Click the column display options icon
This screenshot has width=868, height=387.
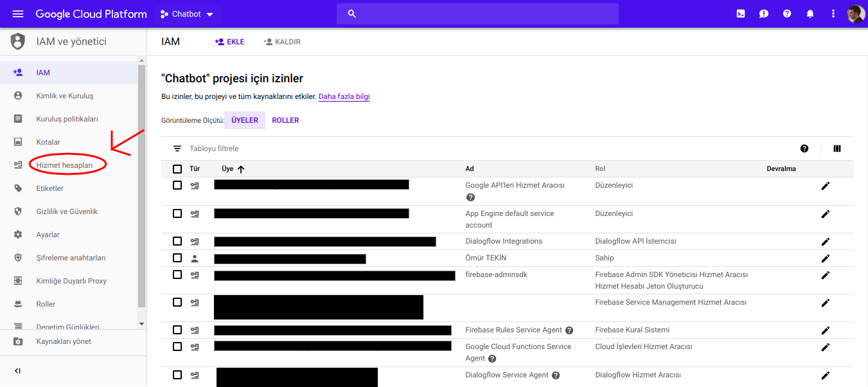tap(837, 148)
